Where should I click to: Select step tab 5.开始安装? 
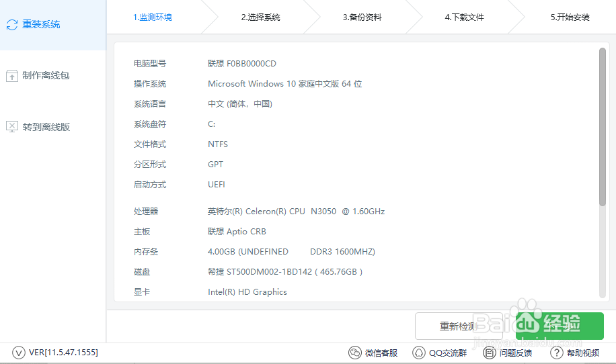click(x=570, y=17)
